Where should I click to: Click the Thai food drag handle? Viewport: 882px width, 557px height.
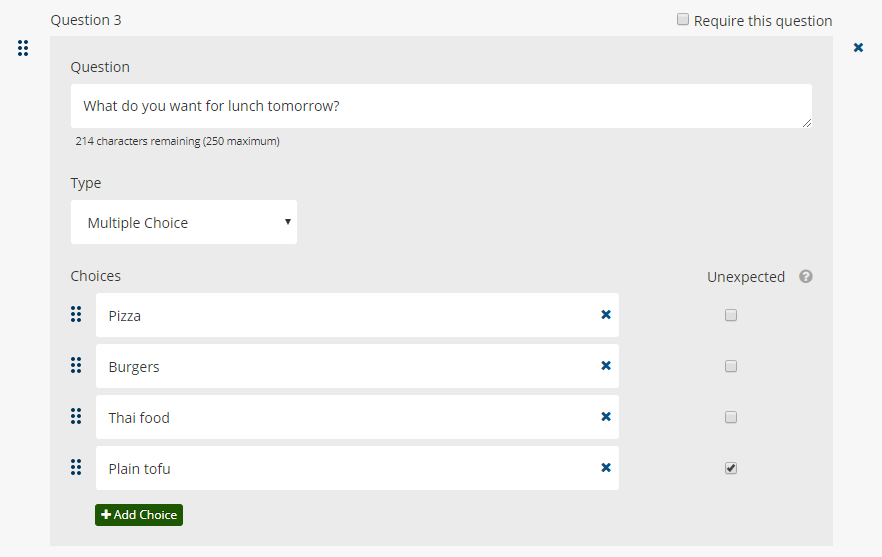coord(76,416)
